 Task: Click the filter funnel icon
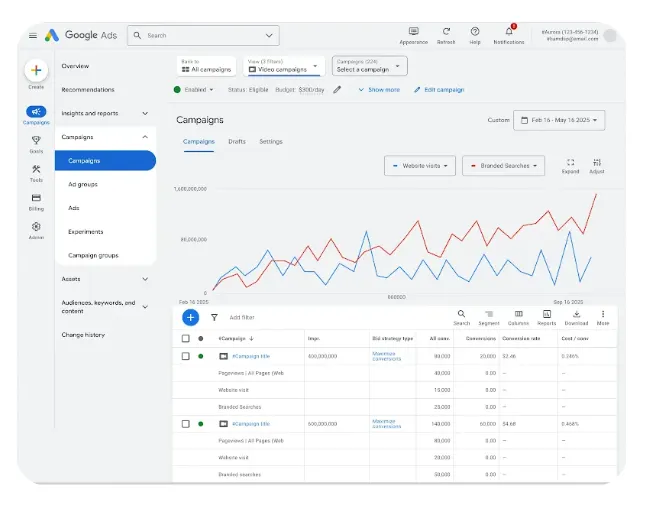[214, 317]
